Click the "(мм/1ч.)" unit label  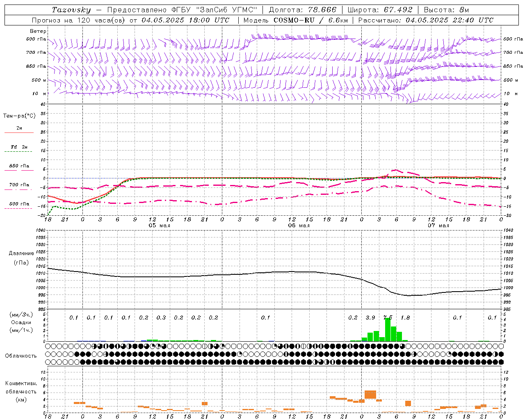(x=21, y=330)
